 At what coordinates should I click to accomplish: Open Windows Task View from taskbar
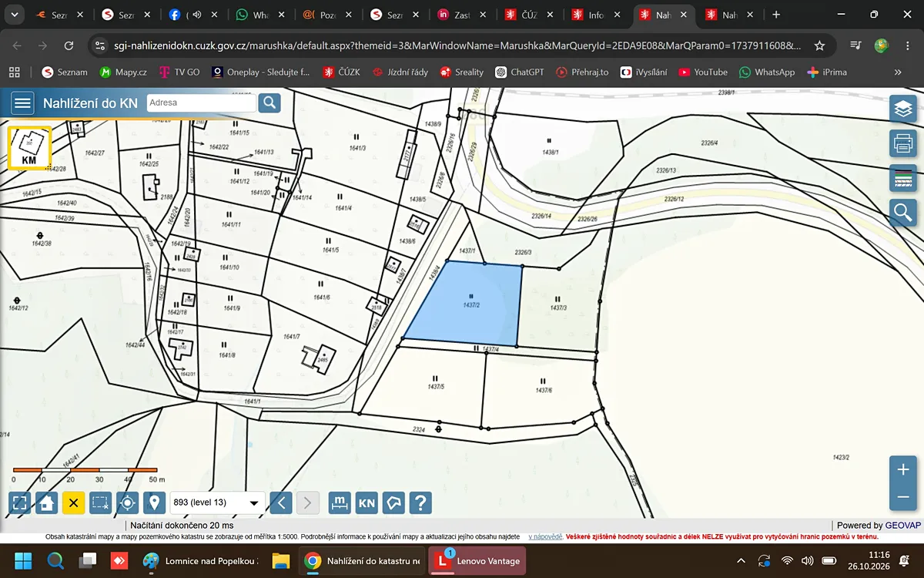click(88, 561)
